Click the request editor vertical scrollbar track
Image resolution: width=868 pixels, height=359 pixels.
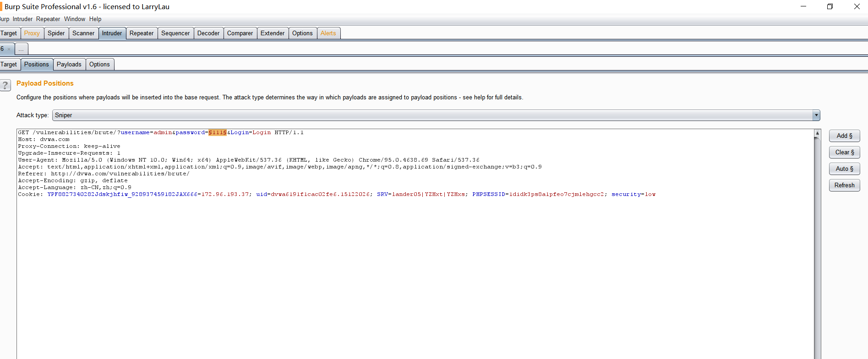tap(817, 247)
